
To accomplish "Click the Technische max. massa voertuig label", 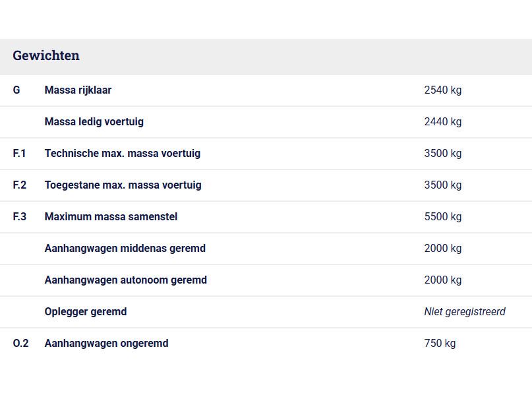I will tap(122, 154).
